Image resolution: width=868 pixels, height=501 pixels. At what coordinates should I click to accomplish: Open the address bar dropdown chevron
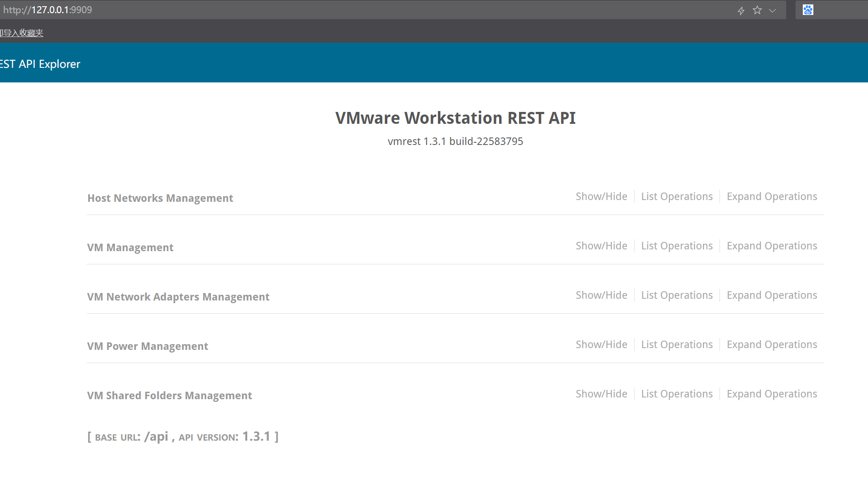coord(772,11)
